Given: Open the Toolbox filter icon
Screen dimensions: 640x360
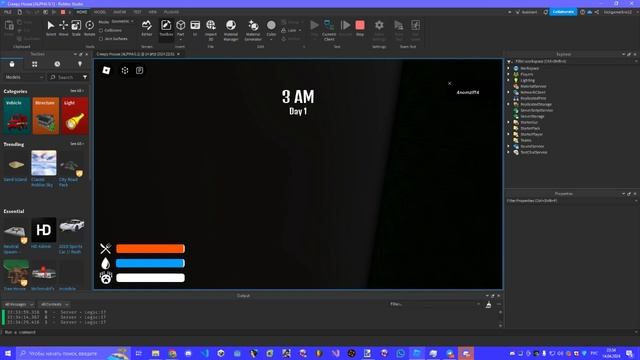Looking at the screenshot, I should 85,77.
